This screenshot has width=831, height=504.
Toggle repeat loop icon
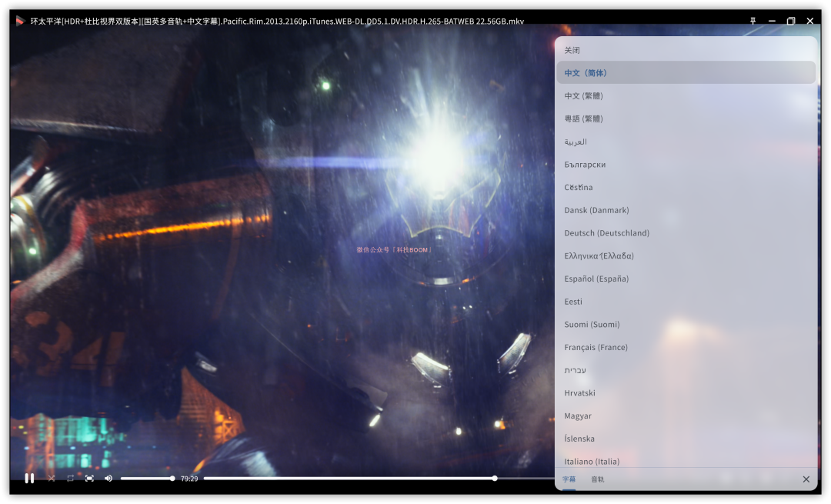(71, 479)
